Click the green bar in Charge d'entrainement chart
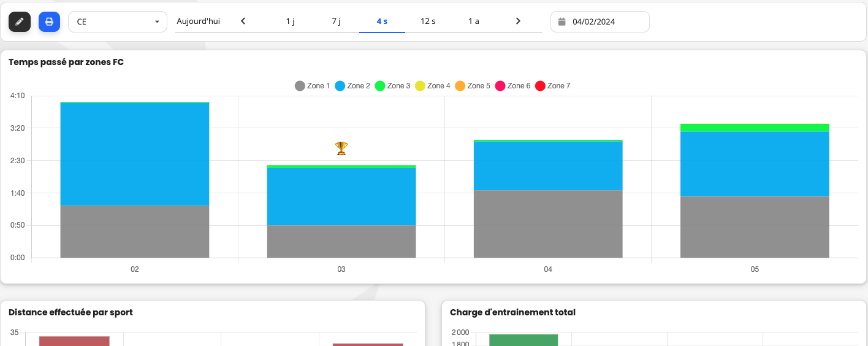The height and width of the screenshot is (346, 868). (x=523, y=340)
